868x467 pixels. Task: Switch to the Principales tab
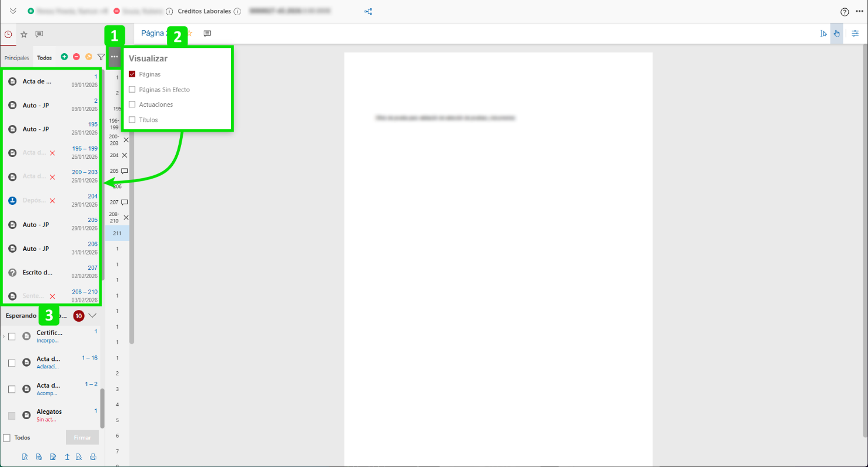16,58
